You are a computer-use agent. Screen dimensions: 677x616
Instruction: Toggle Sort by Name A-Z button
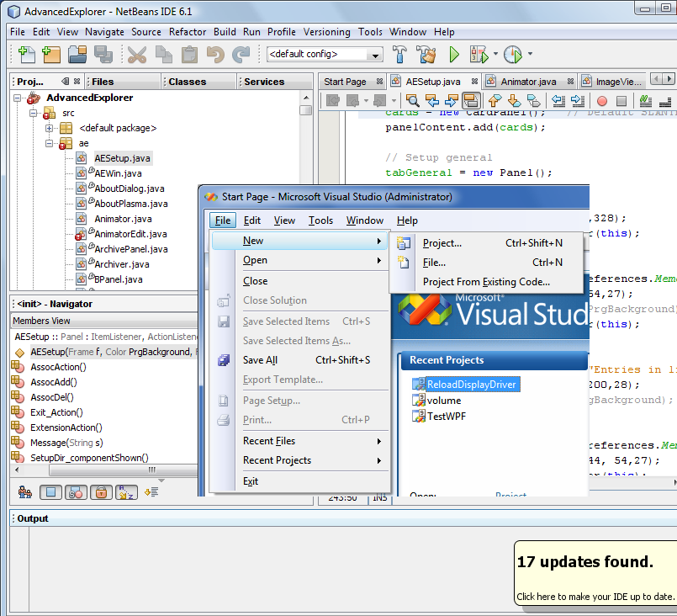(126, 492)
